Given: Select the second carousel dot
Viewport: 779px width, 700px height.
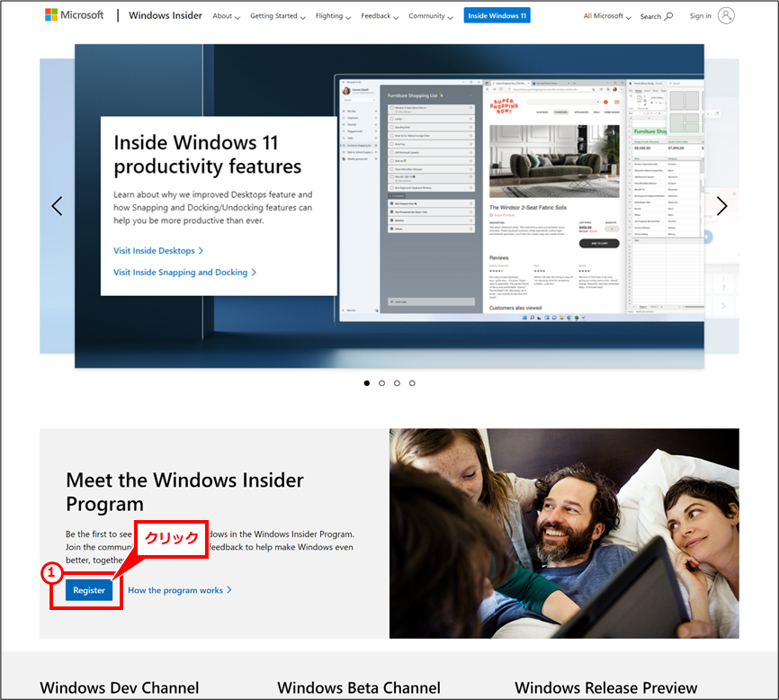Looking at the screenshot, I should click(x=381, y=383).
